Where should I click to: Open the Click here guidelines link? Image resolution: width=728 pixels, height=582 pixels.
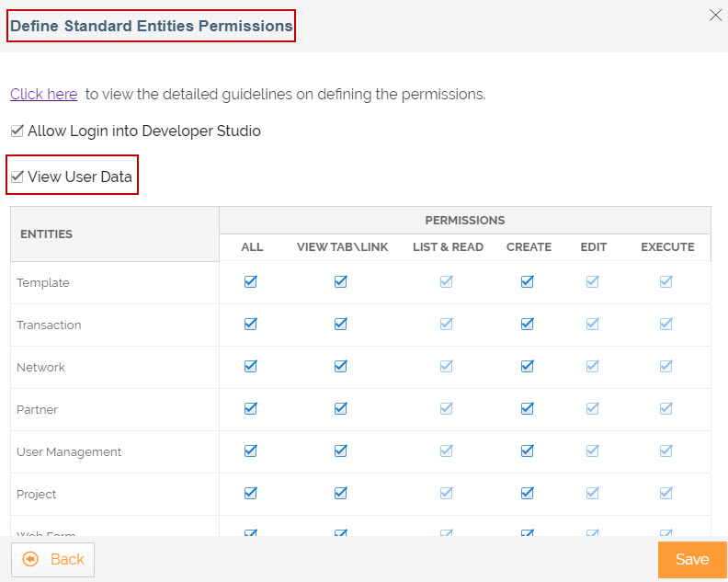pos(43,94)
